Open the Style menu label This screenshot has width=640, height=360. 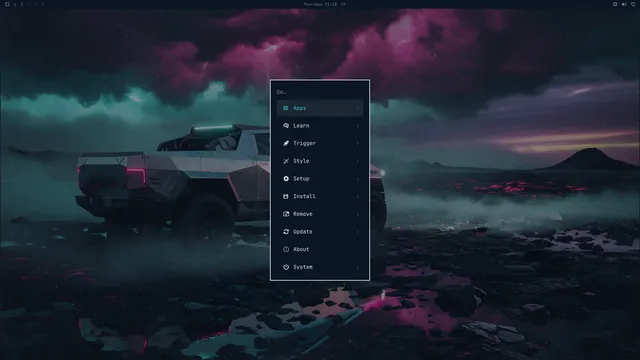click(301, 161)
